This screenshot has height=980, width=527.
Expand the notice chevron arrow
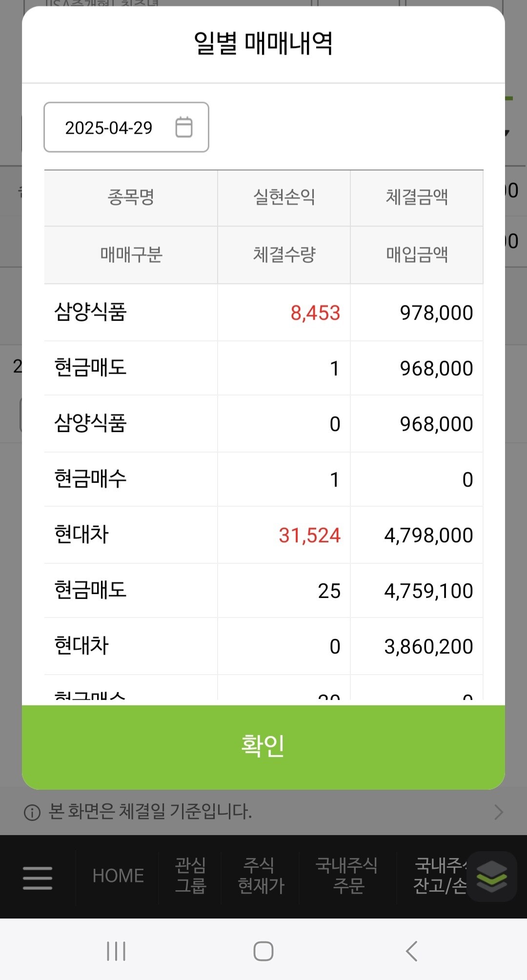coord(498,812)
